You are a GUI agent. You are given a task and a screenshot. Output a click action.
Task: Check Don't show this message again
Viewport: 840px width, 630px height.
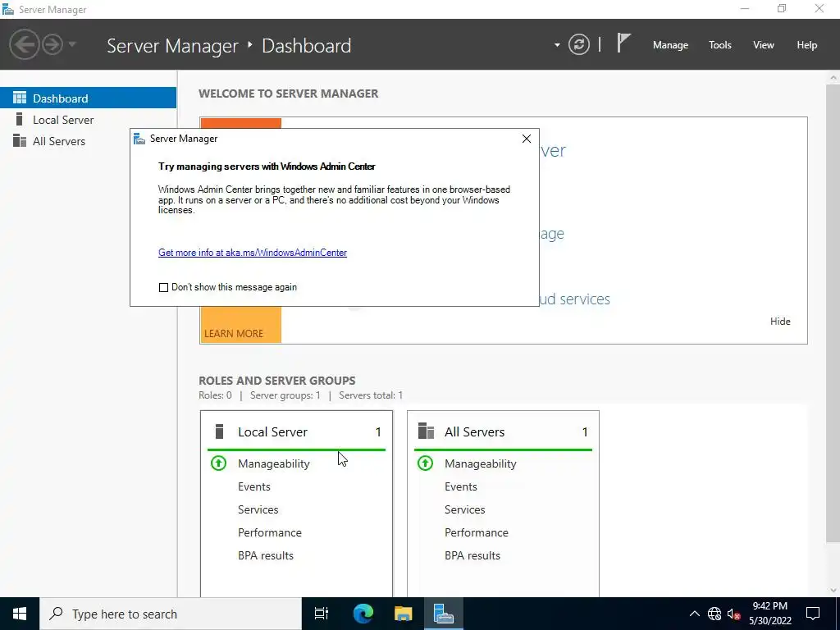click(x=163, y=288)
